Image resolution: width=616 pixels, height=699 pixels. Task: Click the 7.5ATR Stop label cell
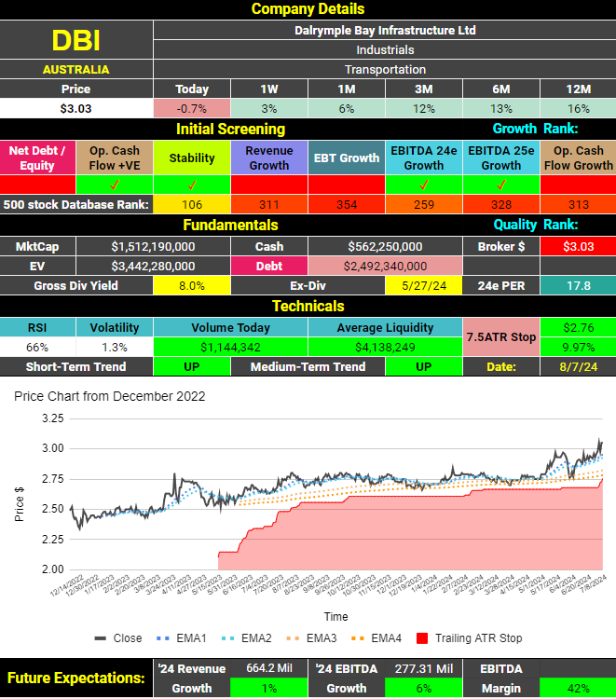coord(501,337)
